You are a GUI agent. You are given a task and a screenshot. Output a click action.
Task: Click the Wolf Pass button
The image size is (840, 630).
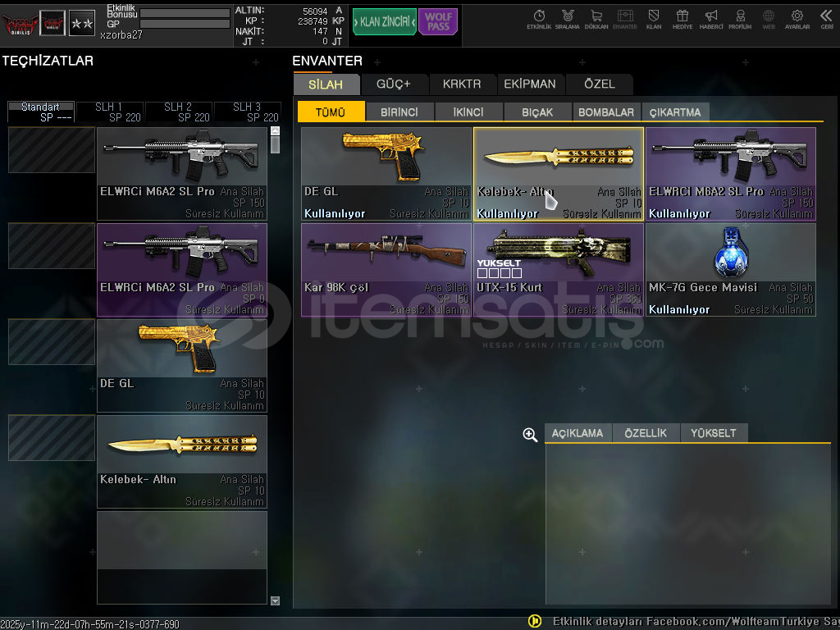click(x=438, y=21)
